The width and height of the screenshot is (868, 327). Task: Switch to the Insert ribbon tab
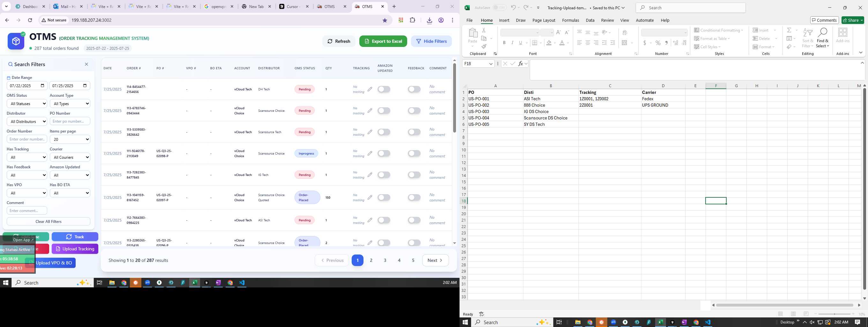tap(504, 20)
